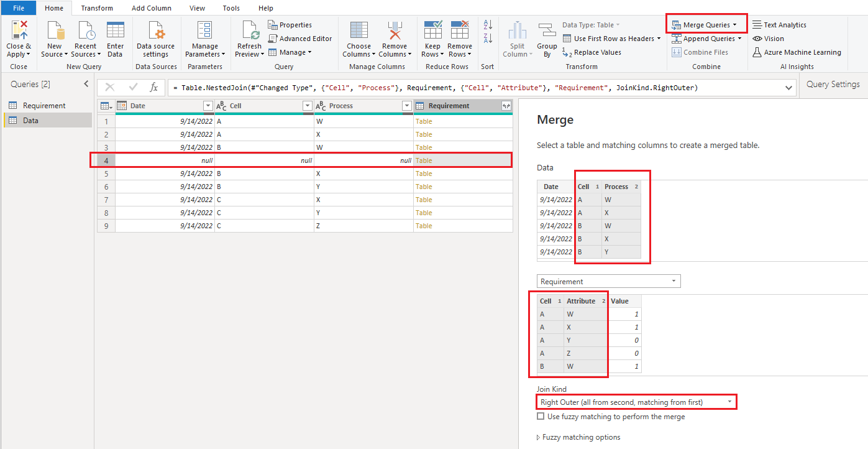
Task: Confirm the formula with checkmark icon
Action: (x=133, y=88)
